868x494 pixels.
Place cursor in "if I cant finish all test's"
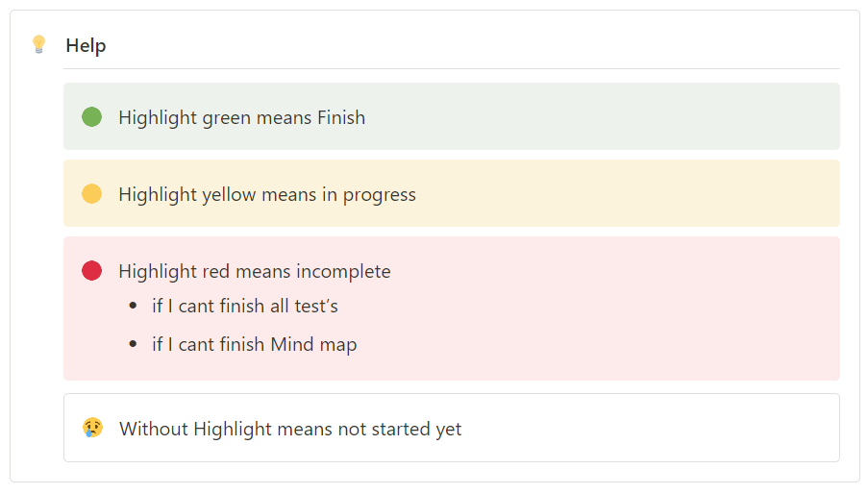(245, 307)
